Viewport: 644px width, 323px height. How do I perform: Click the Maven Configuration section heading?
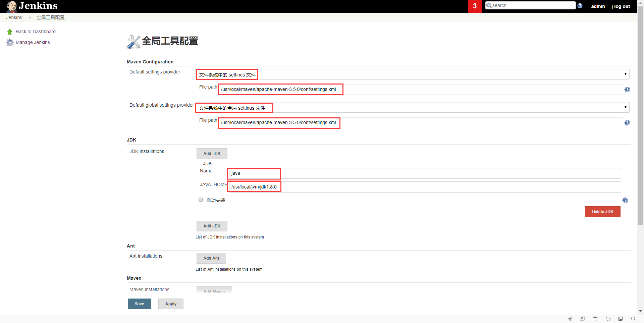pos(150,62)
